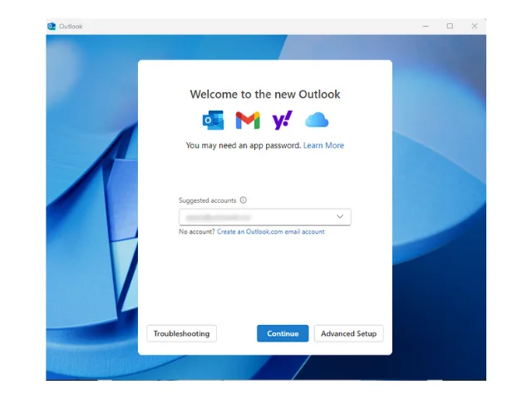Click the iCloud cloud icon
The height and width of the screenshot is (399, 532).
pyautogui.click(x=317, y=120)
